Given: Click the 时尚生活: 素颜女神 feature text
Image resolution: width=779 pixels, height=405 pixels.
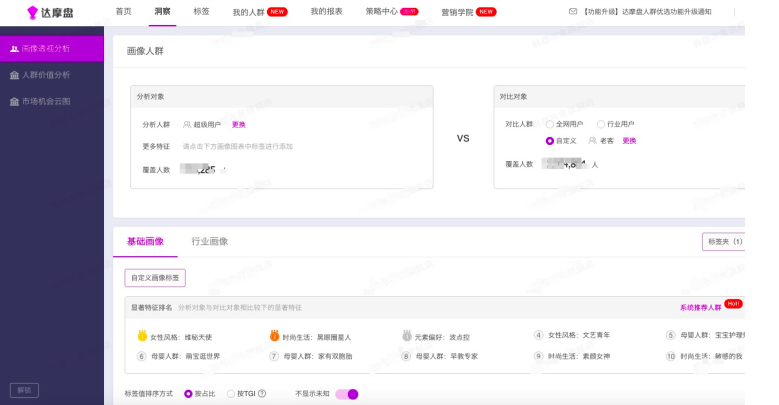Looking at the screenshot, I should click(x=579, y=356).
